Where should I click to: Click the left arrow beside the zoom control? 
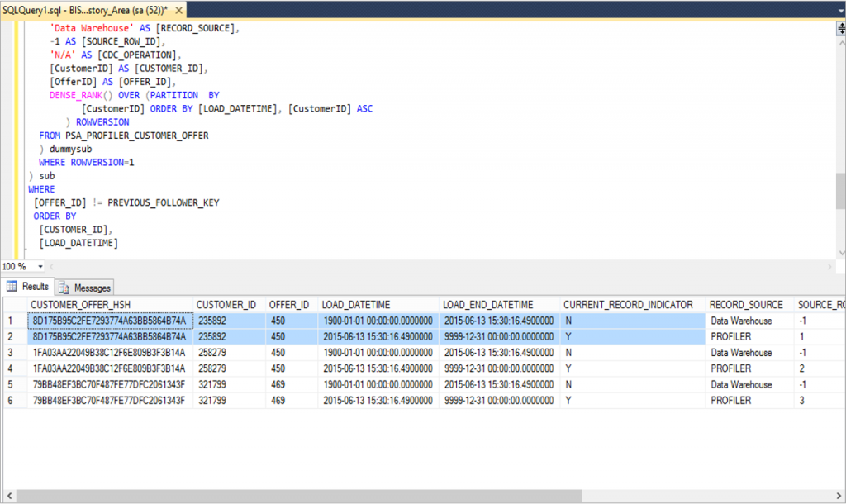click(50, 266)
